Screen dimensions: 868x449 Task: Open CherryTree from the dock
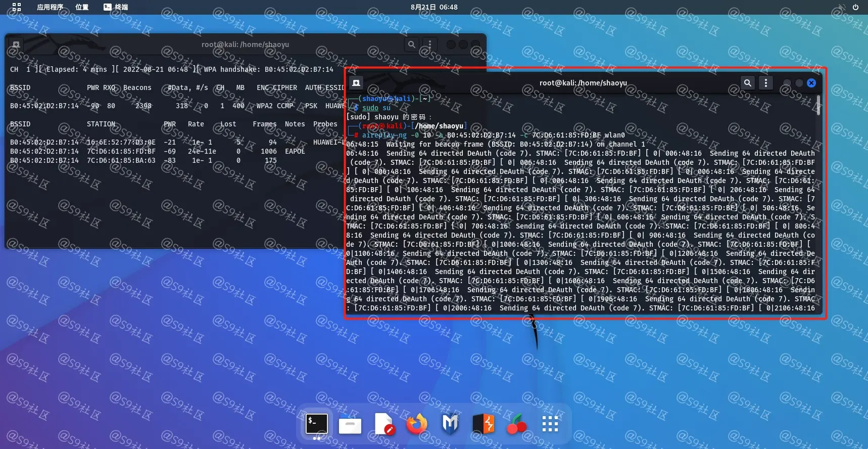coord(516,424)
